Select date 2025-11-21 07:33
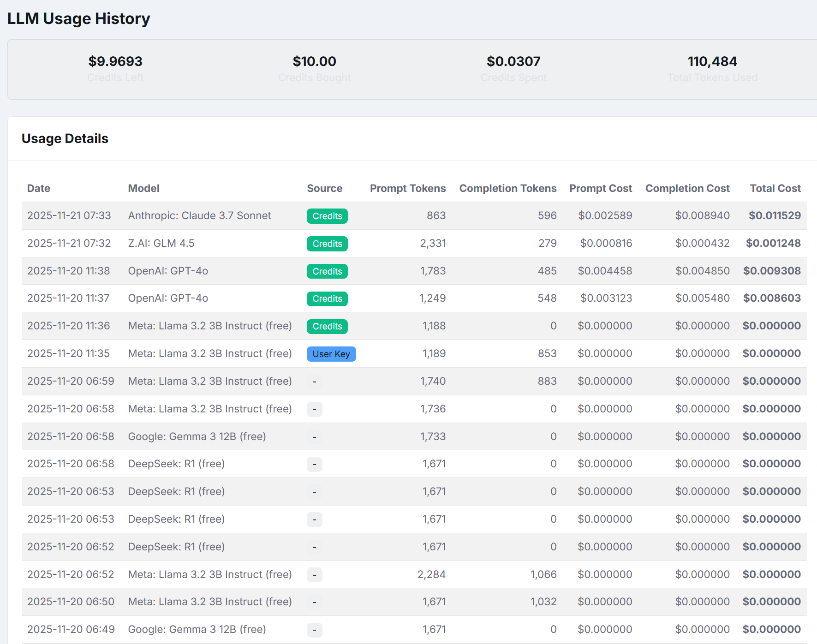Viewport: 817px width, 644px height. (x=69, y=215)
